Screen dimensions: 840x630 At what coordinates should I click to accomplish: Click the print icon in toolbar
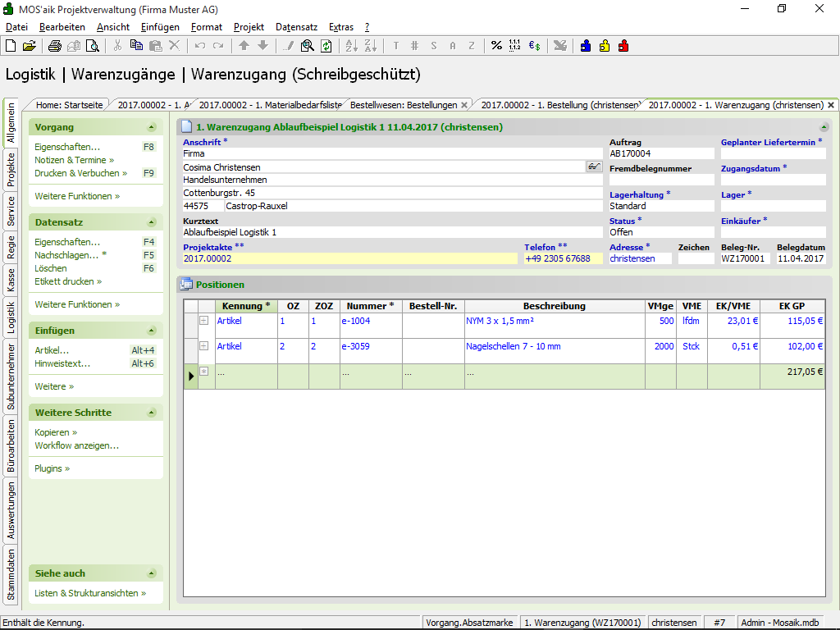point(55,46)
